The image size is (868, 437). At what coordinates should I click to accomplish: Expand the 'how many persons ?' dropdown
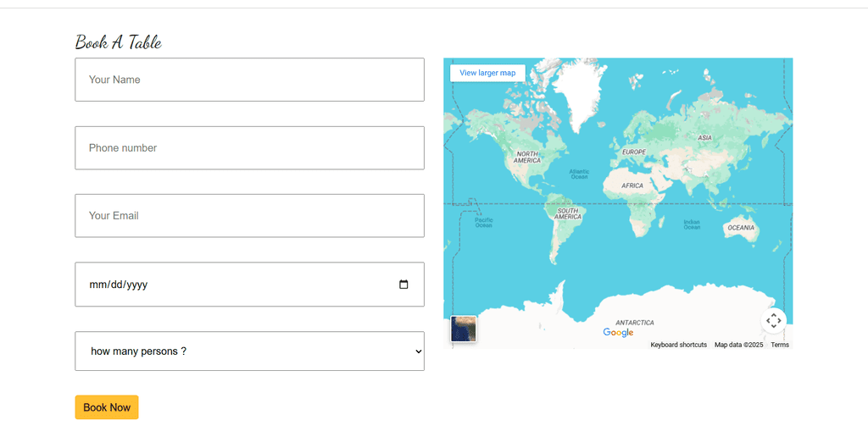pyautogui.click(x=249, y=351)
